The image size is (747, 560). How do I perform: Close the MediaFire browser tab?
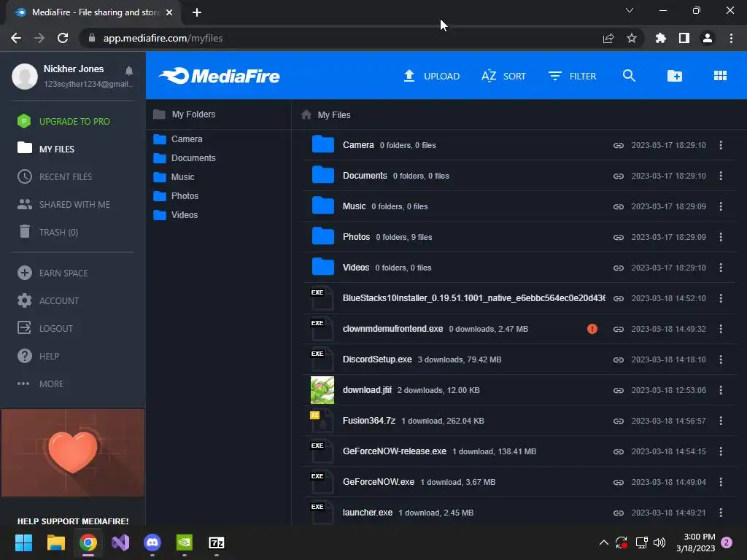169,12
